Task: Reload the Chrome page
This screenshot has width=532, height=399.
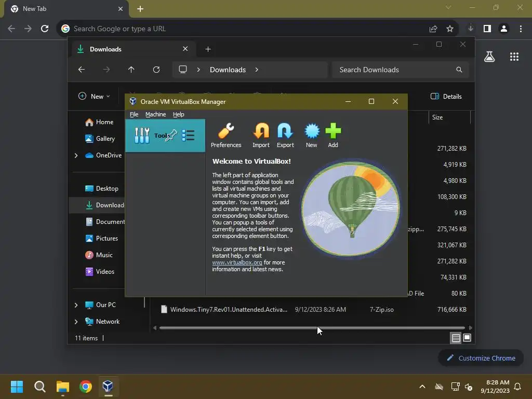Action: click(45, 29)
